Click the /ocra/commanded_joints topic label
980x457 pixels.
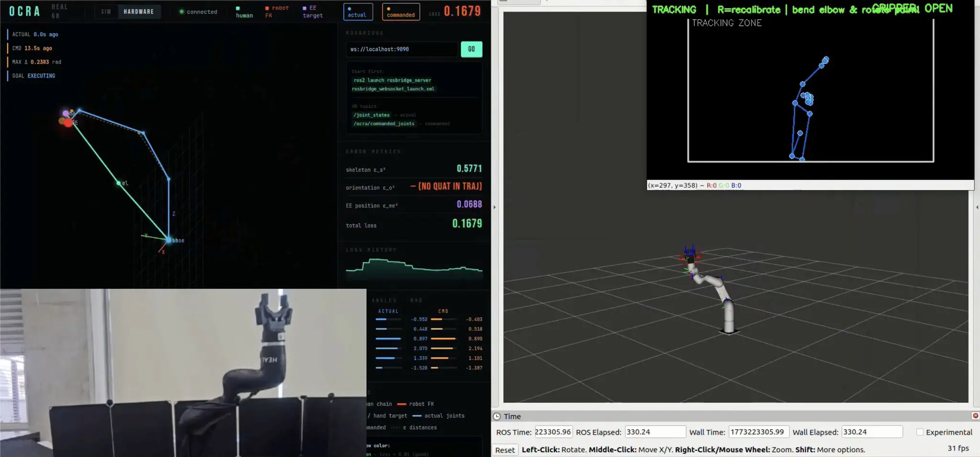coord(384,123)
